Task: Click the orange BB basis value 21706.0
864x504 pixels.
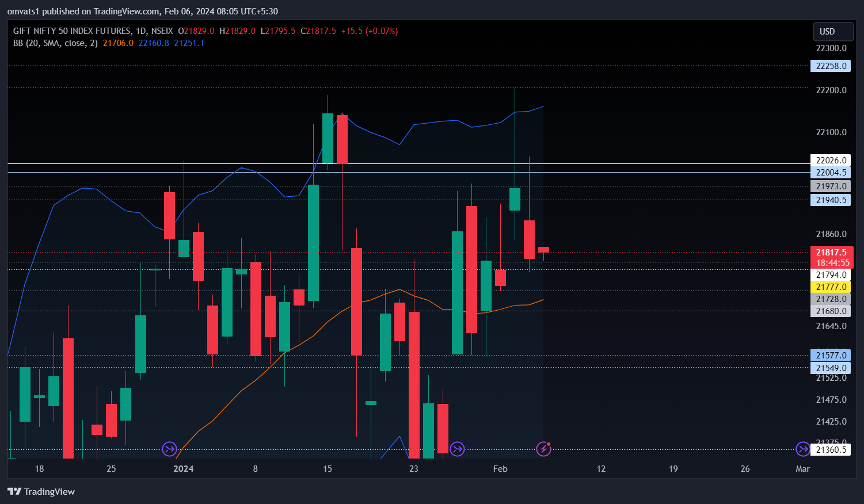Action: [x=118, y=43]
